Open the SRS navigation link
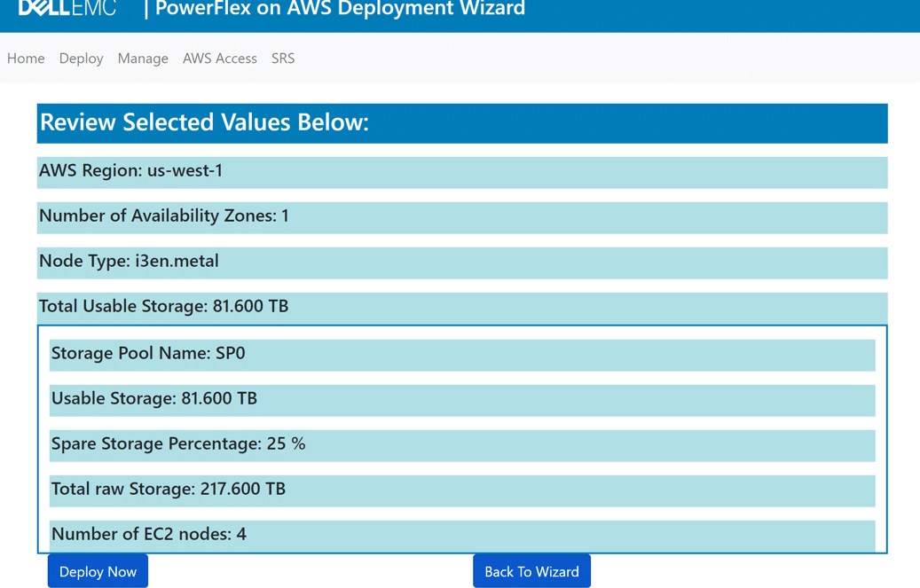This screenshot has height=588, width=920. 283,59
